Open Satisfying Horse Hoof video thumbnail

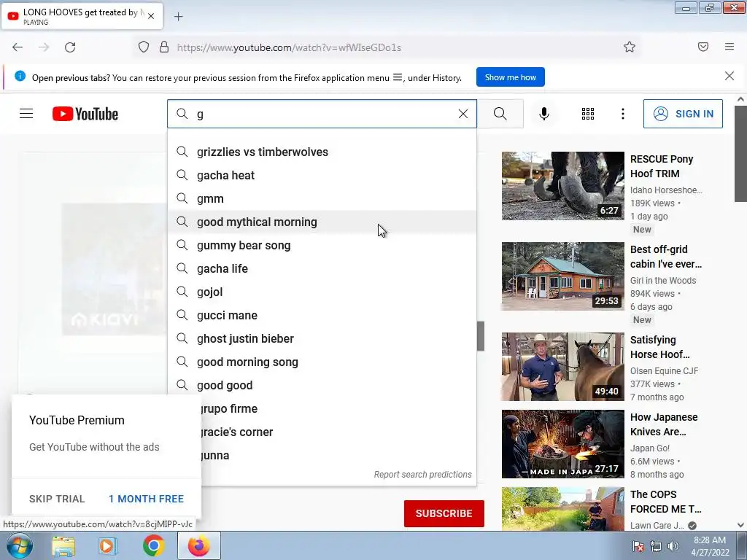(x=562, y=367)
